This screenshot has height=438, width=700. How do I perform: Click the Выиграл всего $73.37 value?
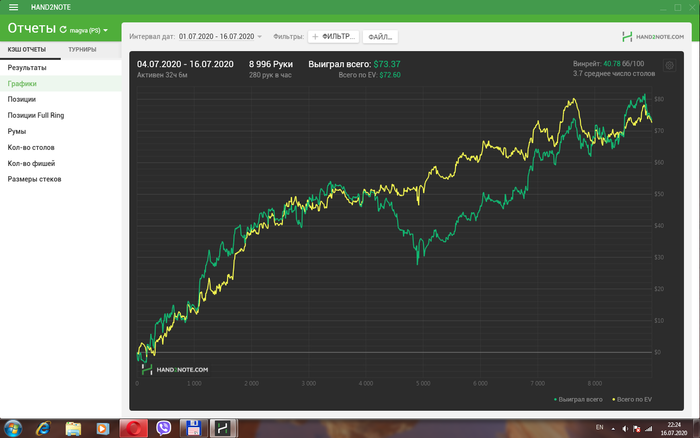(387, 64)
